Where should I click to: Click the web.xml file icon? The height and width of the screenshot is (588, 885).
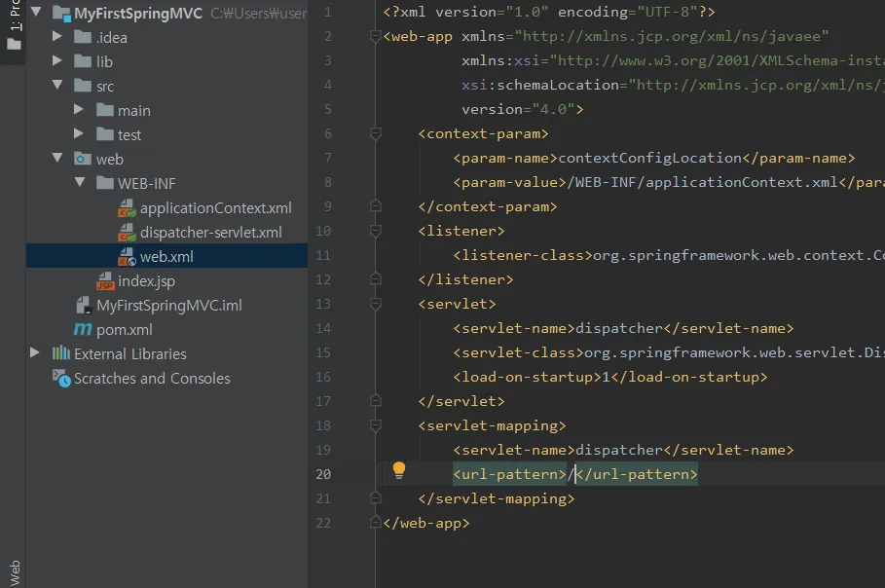(127, 257)
